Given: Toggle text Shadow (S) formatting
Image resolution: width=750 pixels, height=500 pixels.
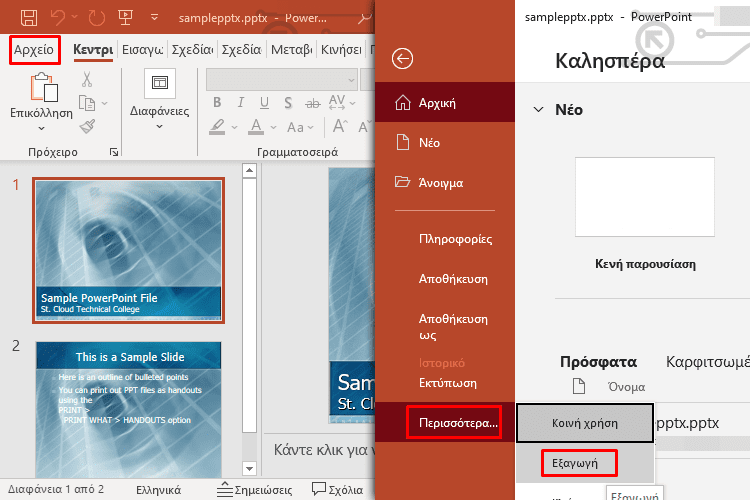Looking at the screenshot, I should 288,102.
